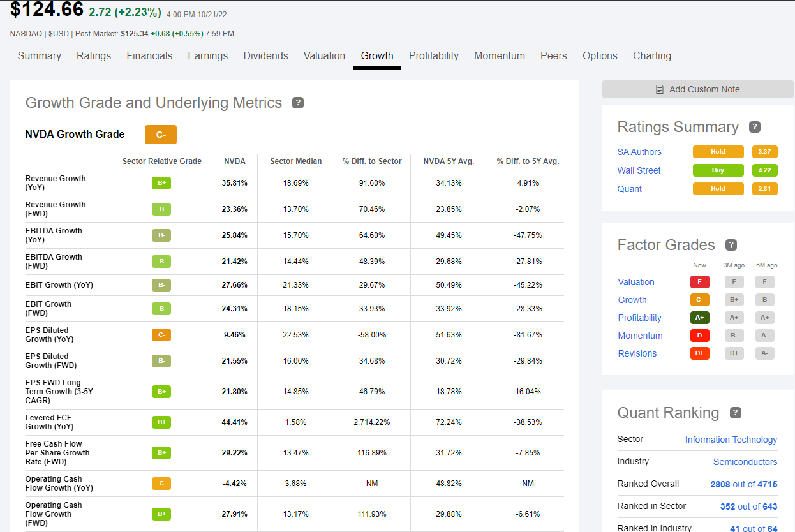Click B- grade badge for EBITDA Growth (YoY)
The width and height of the screenshot is (795, 532).
tap(161, 235)
